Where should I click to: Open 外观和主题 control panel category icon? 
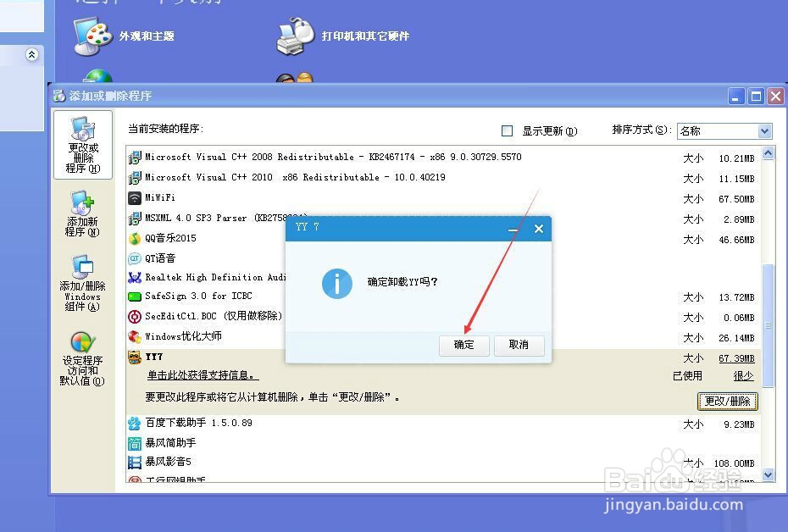point(92,36)
